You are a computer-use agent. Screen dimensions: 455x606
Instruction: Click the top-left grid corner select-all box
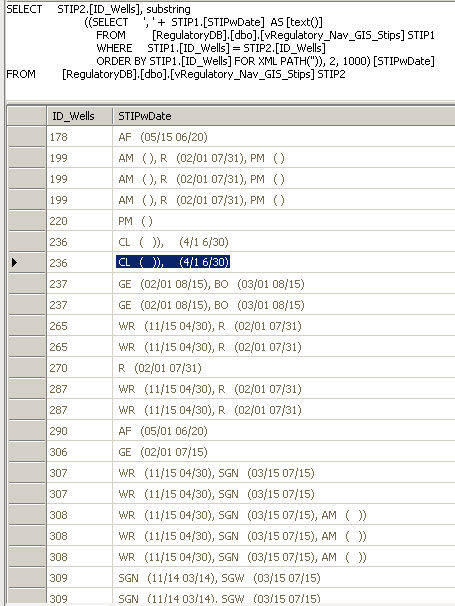pyautogui.click(x=27, y=116)
